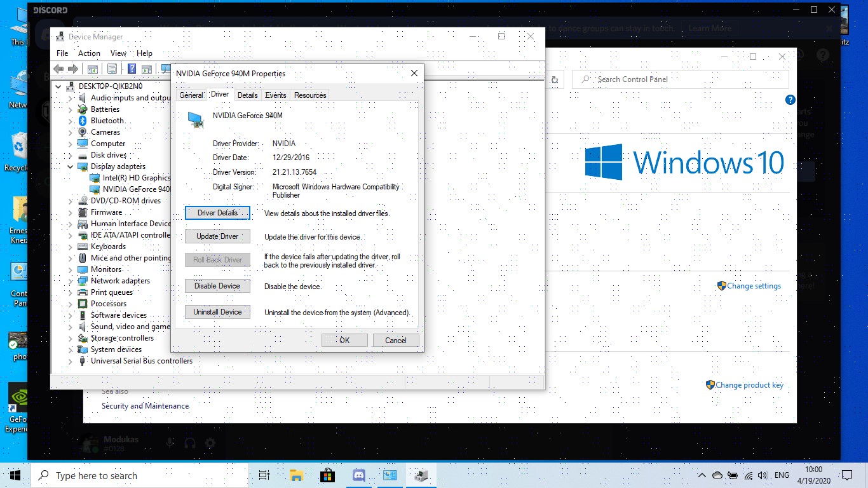Screen dimensions: 868x488
Task: Click the OneDrive cloud icon in system tray
Action: pos(717,475)
